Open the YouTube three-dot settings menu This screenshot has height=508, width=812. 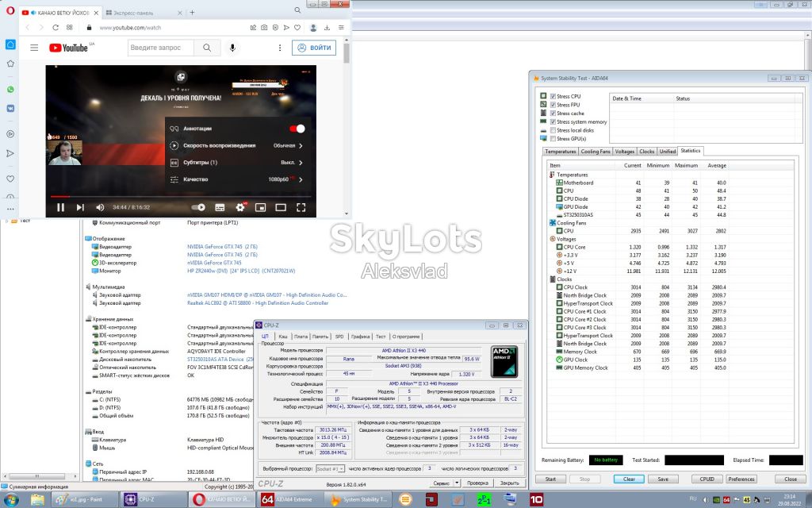(280, 48)
